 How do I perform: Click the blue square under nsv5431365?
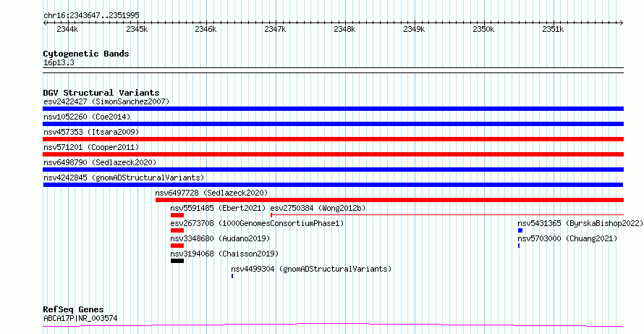tap(520, 230)
